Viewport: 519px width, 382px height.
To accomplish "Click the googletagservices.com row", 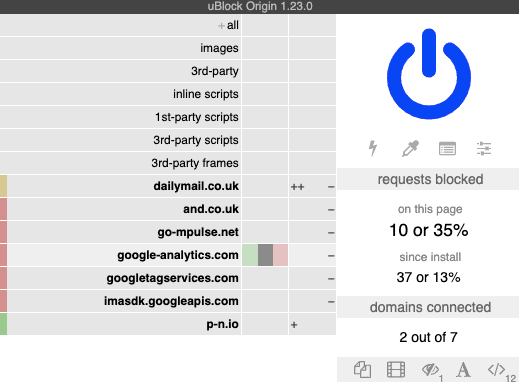I will [x=121, y=278].
